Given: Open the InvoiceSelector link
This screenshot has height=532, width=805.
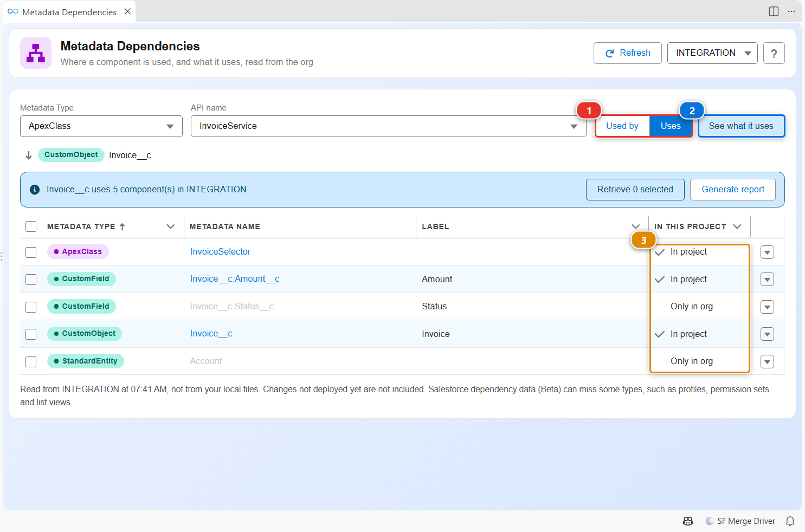Looking at the screenshot, I should point(220,252).
